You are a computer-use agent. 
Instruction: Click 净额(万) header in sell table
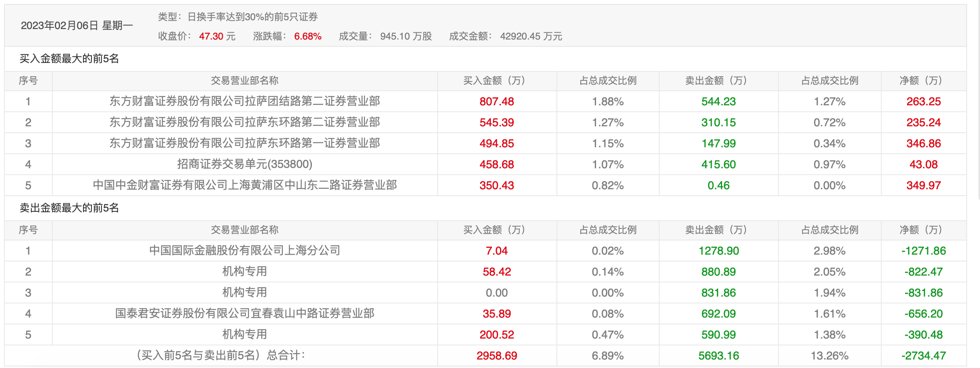coord(923,230)
